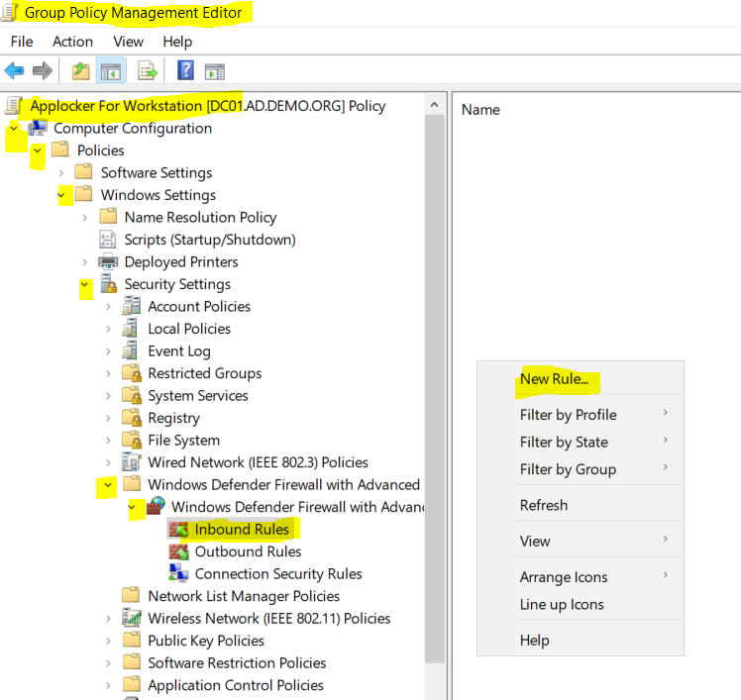Click the Deployed Printers printer icon
Image resolution: width=741 pixels, height=700 pixels.
tap(108, 261)
